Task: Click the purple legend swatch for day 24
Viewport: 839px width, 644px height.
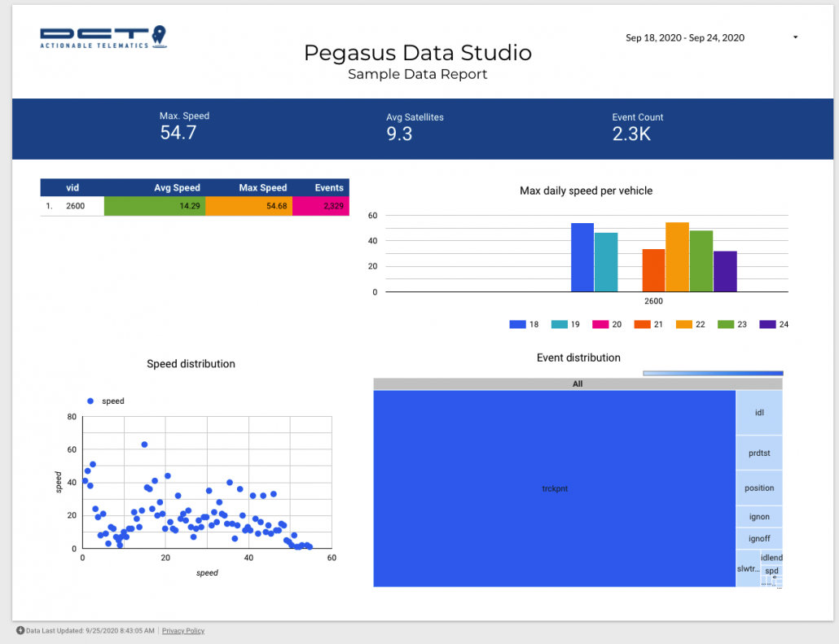Action: pyautogui.click(x=767, y=324)
